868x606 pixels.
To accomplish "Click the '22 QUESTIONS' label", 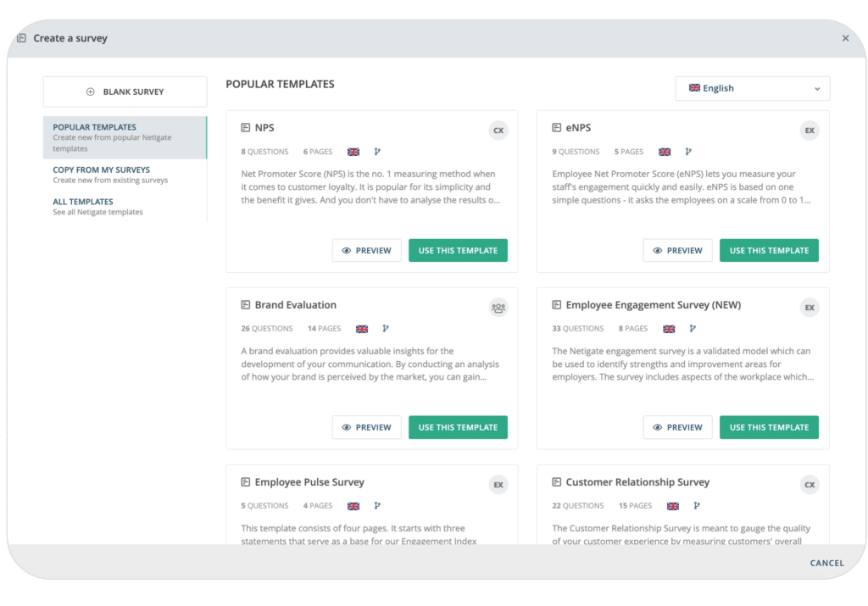I will coord(578,506).
